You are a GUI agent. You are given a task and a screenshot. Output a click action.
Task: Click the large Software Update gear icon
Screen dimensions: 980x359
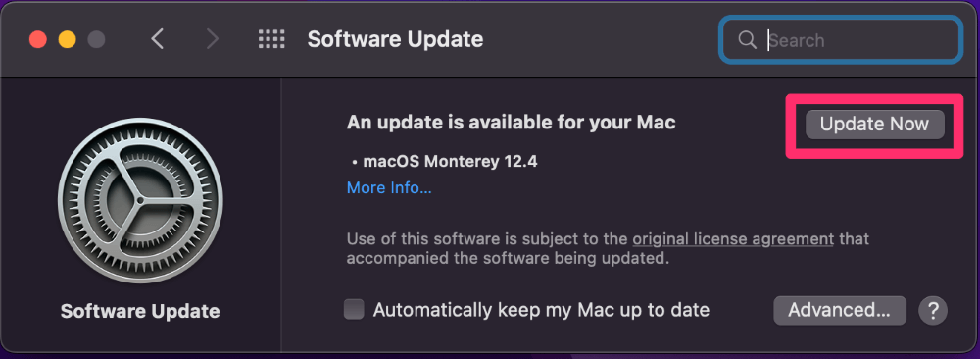[x=140, y=201]
